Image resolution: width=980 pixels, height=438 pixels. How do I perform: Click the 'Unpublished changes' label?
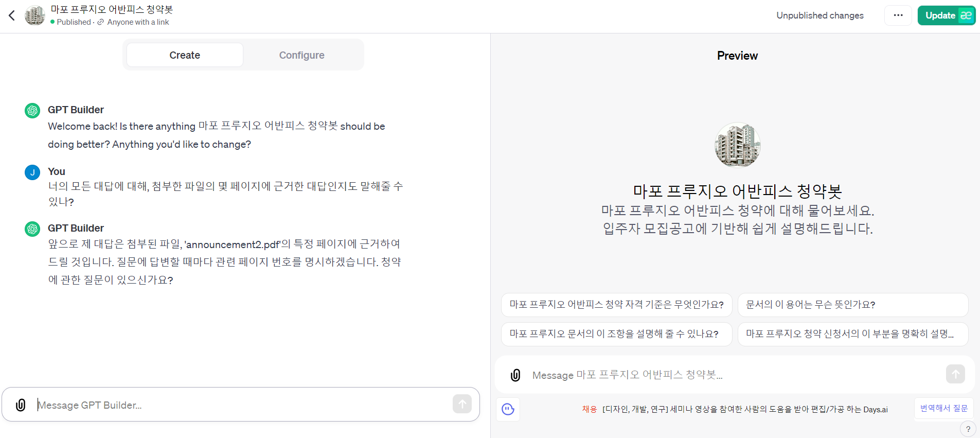click(x=820, y=15)
